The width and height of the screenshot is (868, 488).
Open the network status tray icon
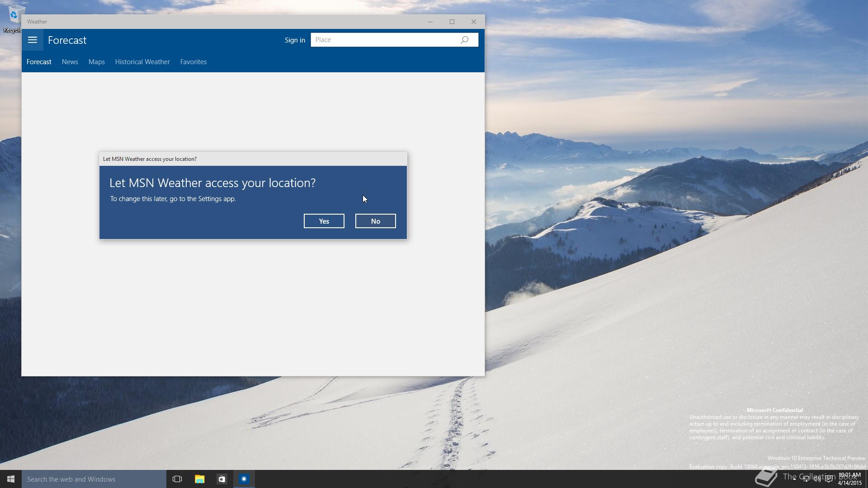(x=806, y=479)
